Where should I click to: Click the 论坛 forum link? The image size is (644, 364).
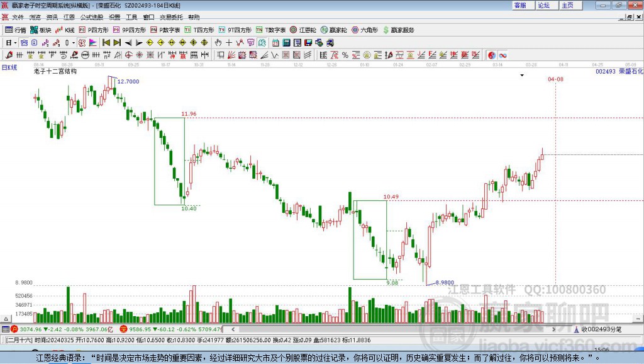pos(547,5)
